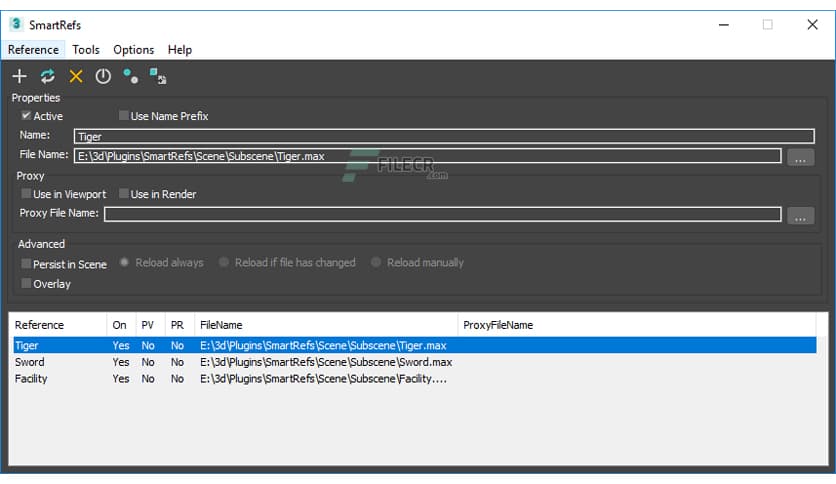
Task: Click the yellow X remove icon
Action: pos(76,76)
